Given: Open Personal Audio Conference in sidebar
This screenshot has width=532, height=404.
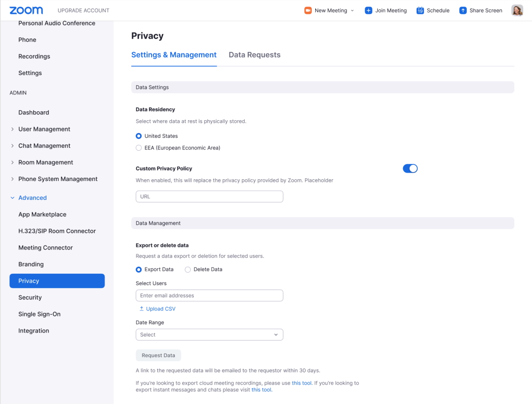Looking at the screenshot, I should click(x=57, y=23).
